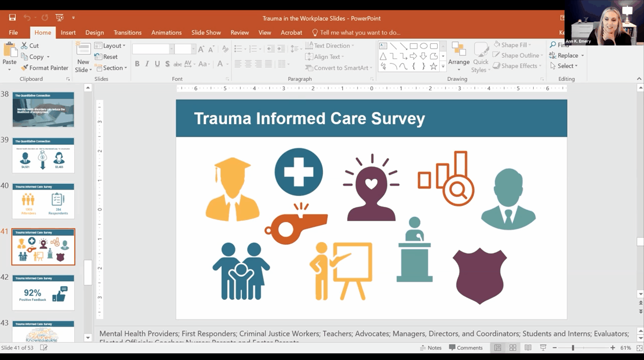Open the Shape Fill color menu

click(x=513, y=45)
